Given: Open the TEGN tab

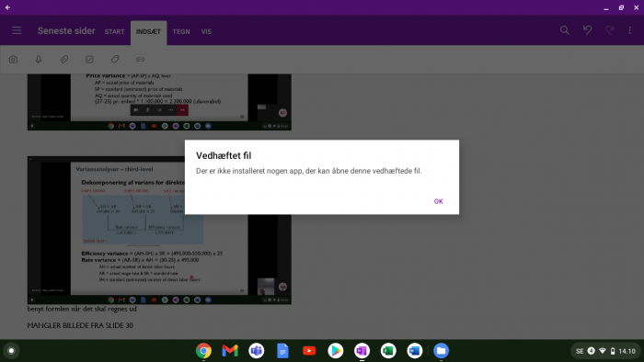Looking at the screenshot, I should 181,31.
